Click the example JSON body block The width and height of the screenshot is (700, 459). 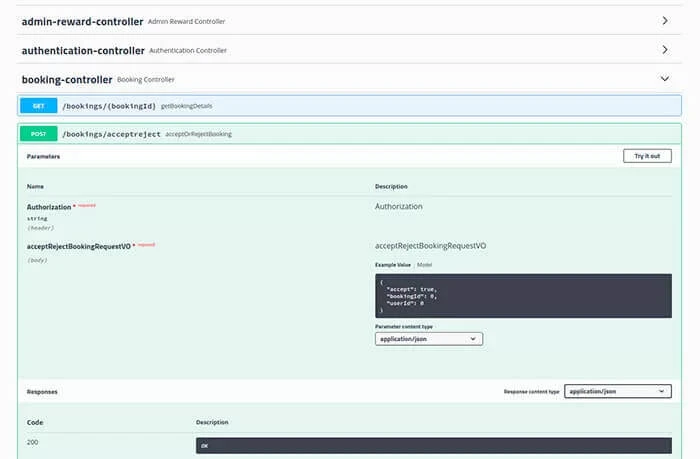tap(523, 296)
